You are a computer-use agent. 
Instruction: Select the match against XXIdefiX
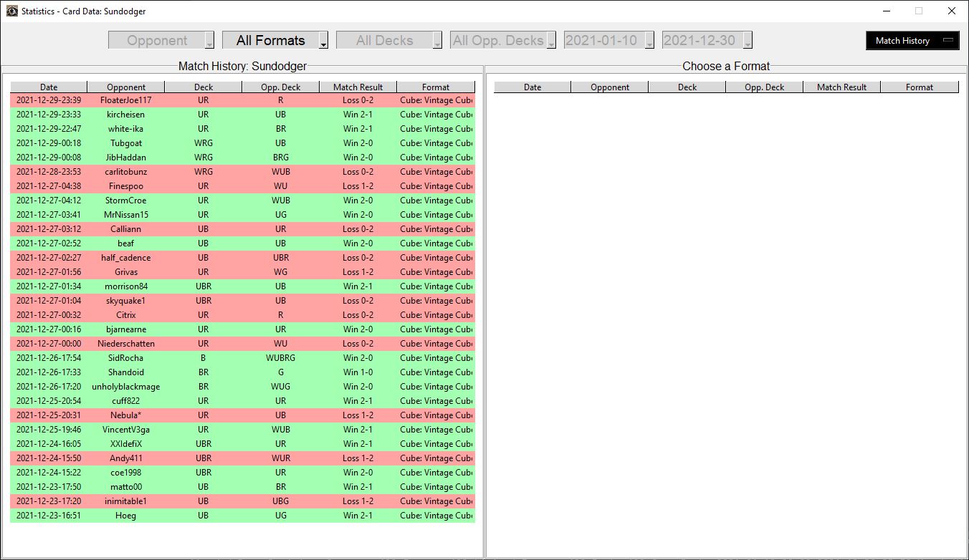click(x=242, y=444)
